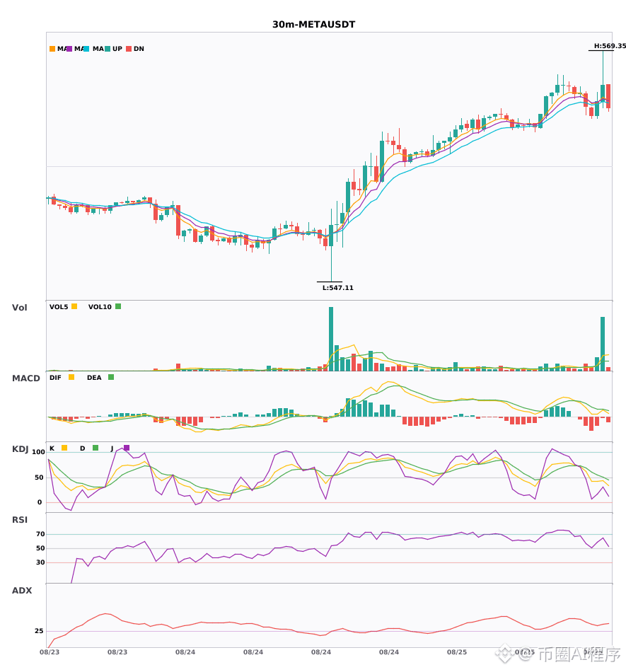Click the red DN legend swatch
The image size is (626, 672).
click(129, 49)
